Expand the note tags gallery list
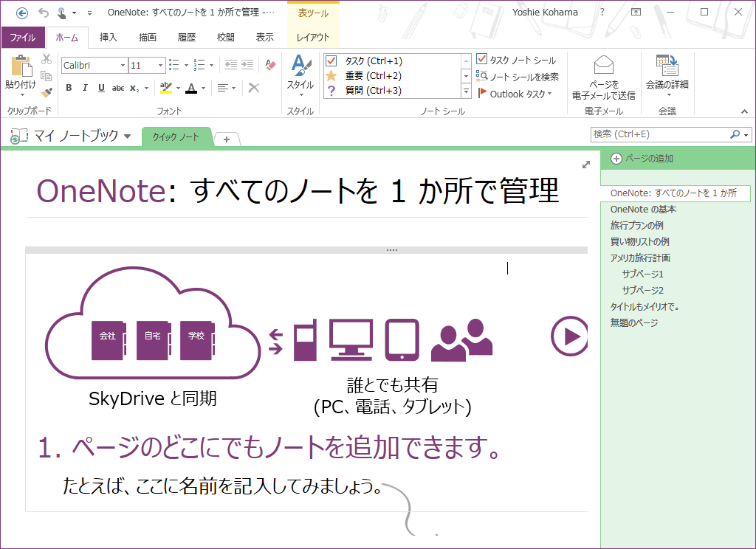Screen dimensions: 756x549 pos(466,91)
